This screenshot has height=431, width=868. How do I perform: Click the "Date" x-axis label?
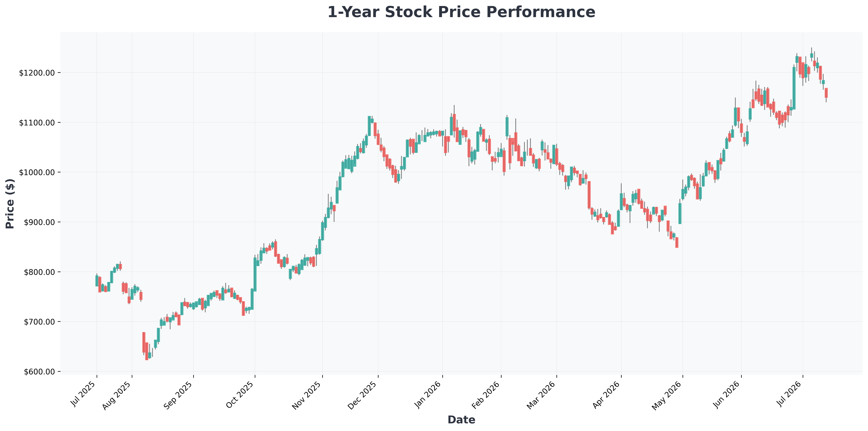461,420
